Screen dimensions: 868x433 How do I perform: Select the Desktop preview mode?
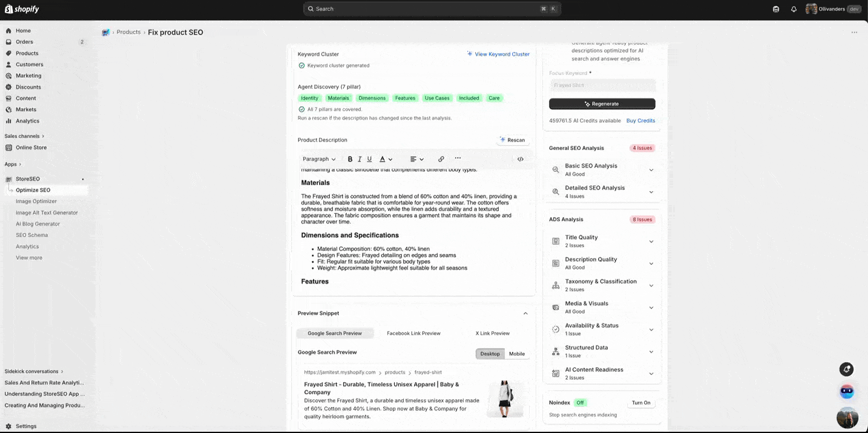pyautogui.click(x=490, y=354)
